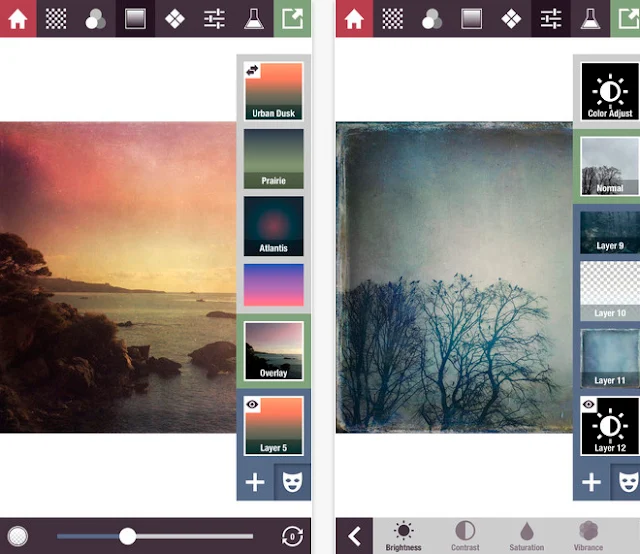Select the Normal trees photo layer

[x=610, y=166]
